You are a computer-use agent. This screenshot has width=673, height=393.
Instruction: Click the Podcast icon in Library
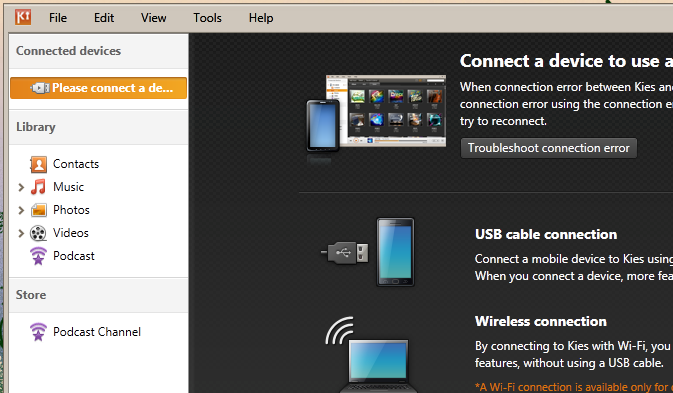point(38,256)
